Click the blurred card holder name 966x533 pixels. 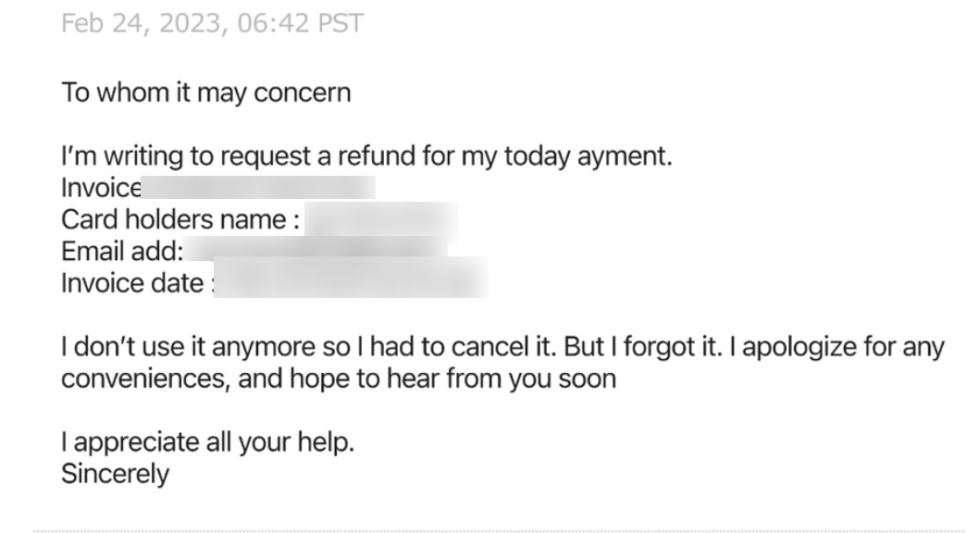tap(381, 221)
